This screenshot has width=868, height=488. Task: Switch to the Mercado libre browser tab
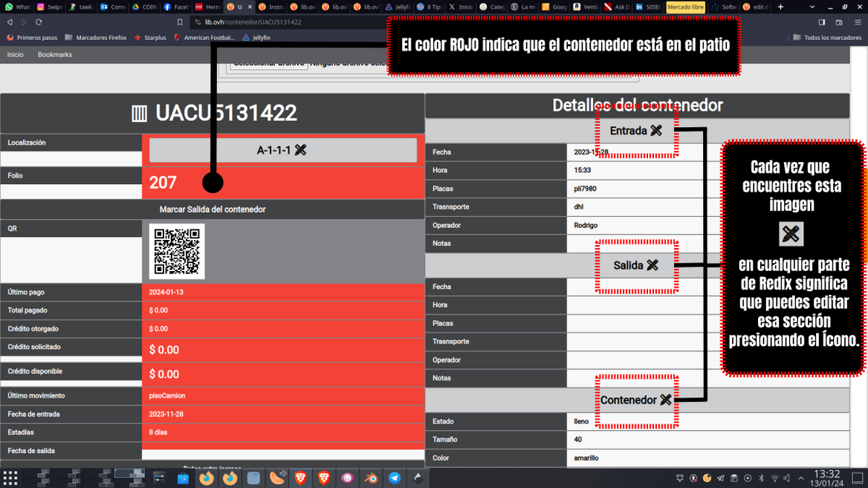point(685,7)
